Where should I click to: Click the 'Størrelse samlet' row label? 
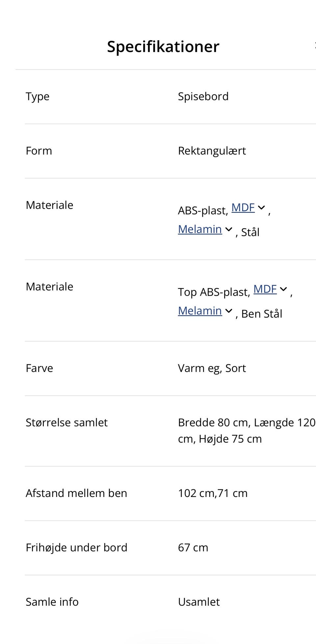click(x=66, y=422)
